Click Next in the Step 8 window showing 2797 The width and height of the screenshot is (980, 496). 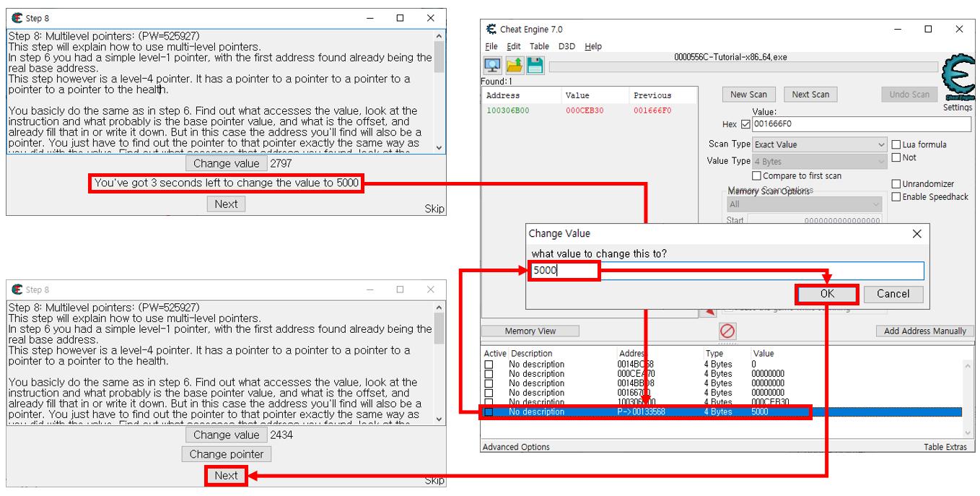click(x=226, y=204)
